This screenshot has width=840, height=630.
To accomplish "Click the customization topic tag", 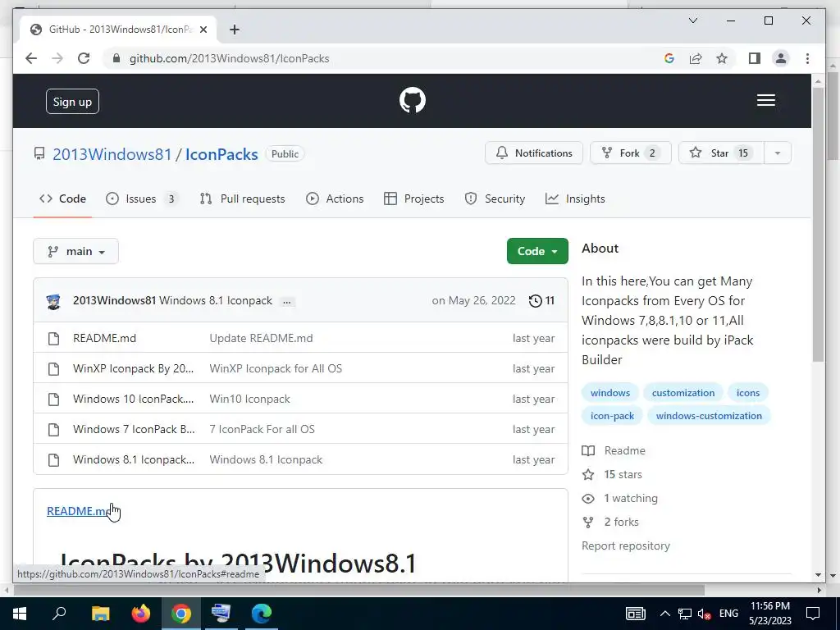I will [x=683, y=393].
